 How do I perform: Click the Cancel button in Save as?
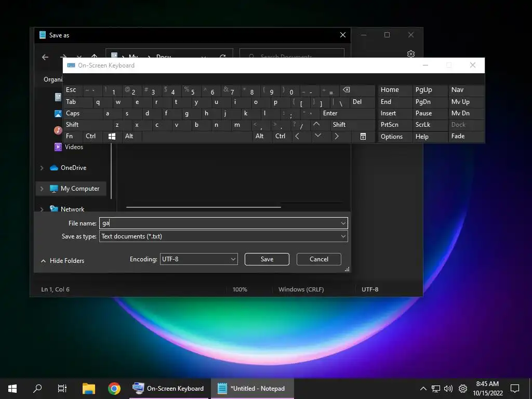click(x=319, y=259)
